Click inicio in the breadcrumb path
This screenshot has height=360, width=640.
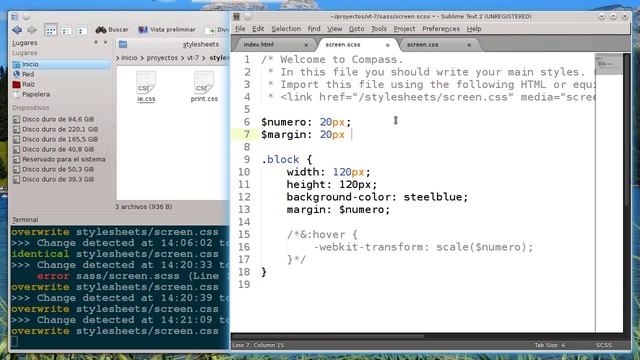129,58
